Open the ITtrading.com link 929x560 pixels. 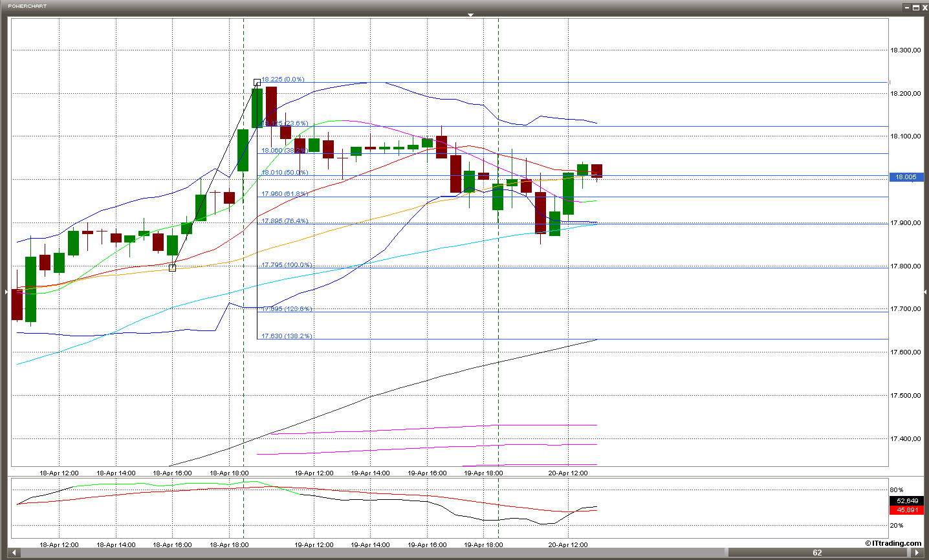tap(893, 543)
